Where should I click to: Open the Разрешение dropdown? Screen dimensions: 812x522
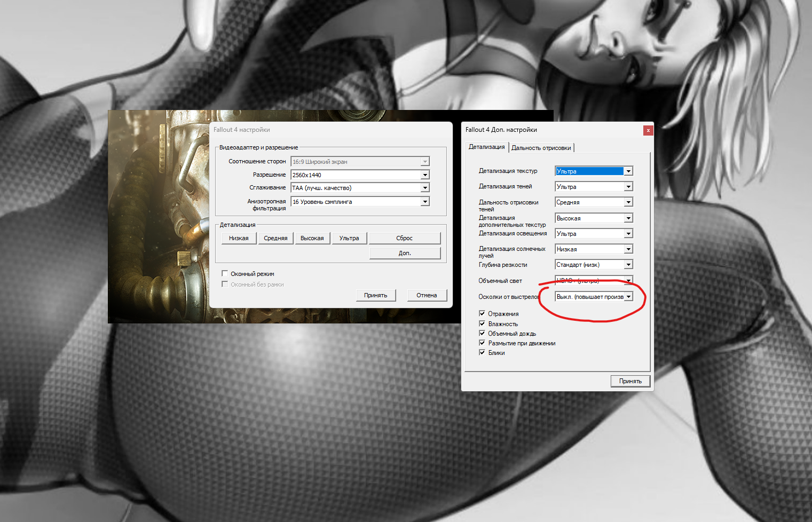click(425, 175)
